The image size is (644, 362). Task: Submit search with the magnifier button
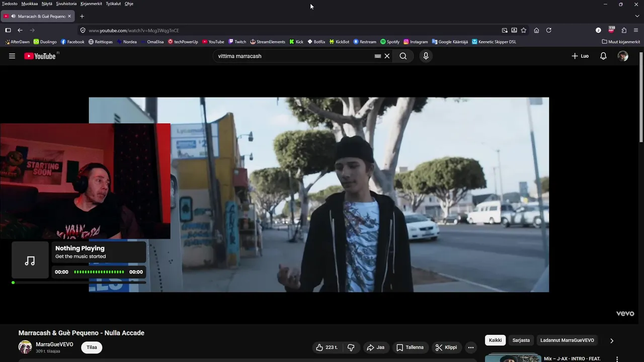(x=403, y=56)
